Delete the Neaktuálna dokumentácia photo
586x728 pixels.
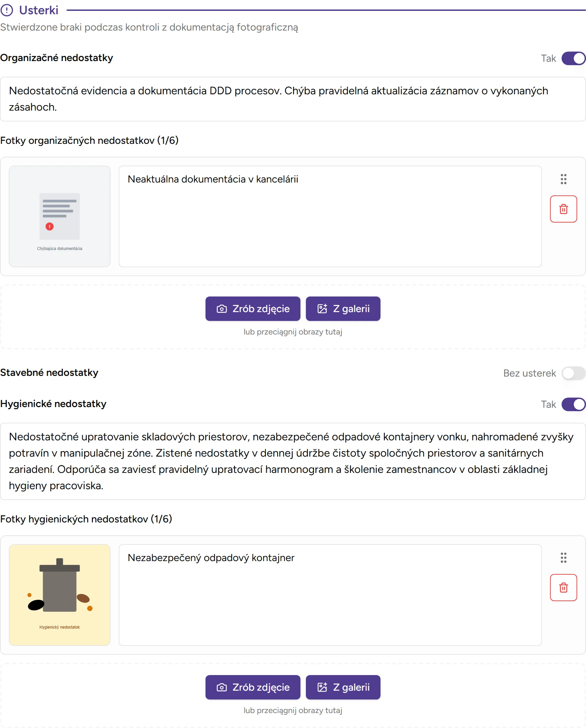(x=563, y=209)
